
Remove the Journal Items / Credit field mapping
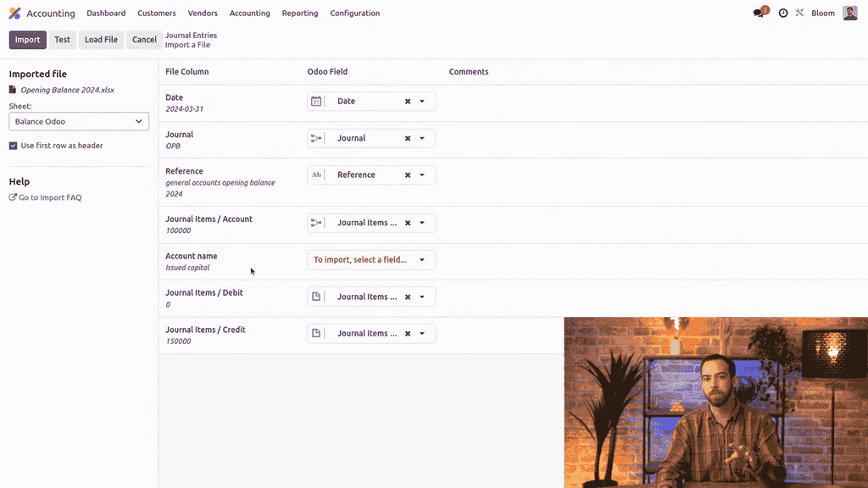tap(408, 334)
